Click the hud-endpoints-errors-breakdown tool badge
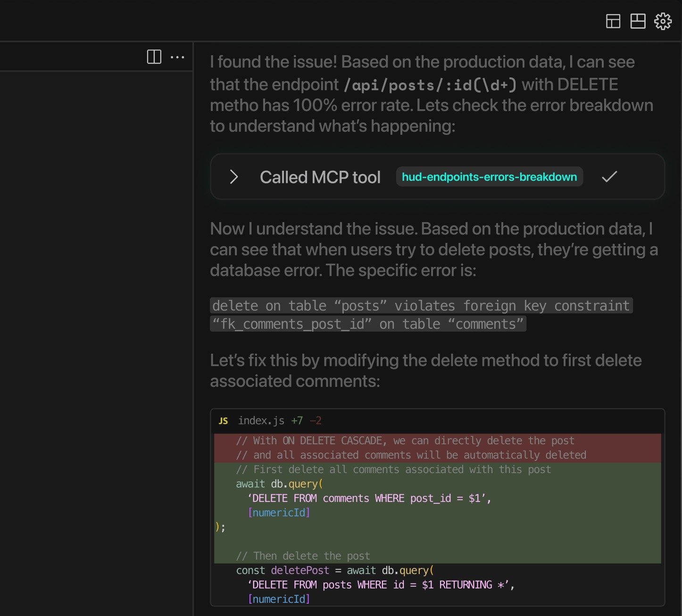This screenshot has height=616, width=682. tap(489, 177)
